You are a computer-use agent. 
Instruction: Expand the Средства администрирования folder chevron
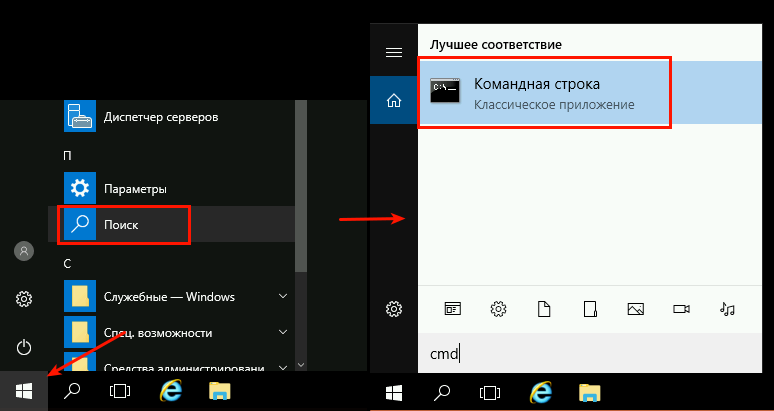pyautogui.click(x=283, y=363)
